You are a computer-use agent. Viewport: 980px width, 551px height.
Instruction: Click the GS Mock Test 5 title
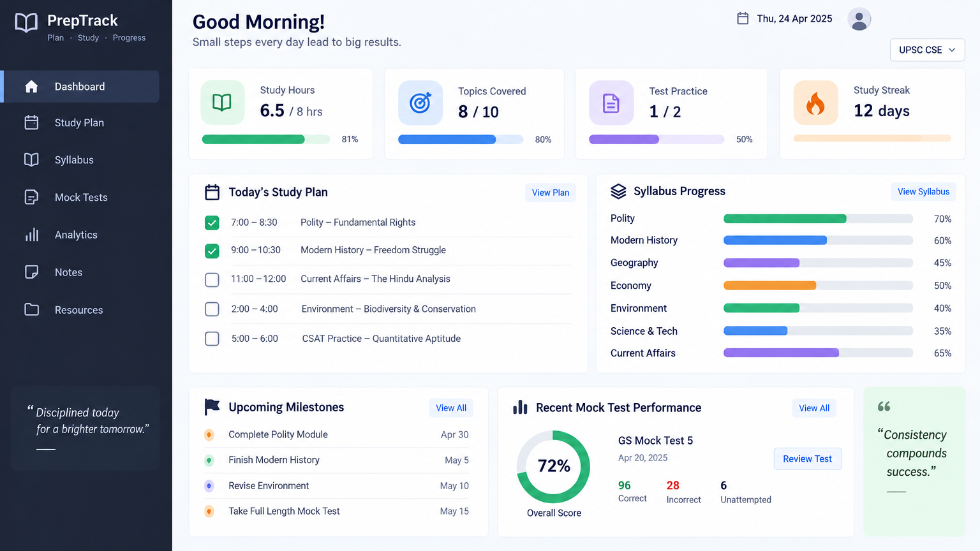655,441
